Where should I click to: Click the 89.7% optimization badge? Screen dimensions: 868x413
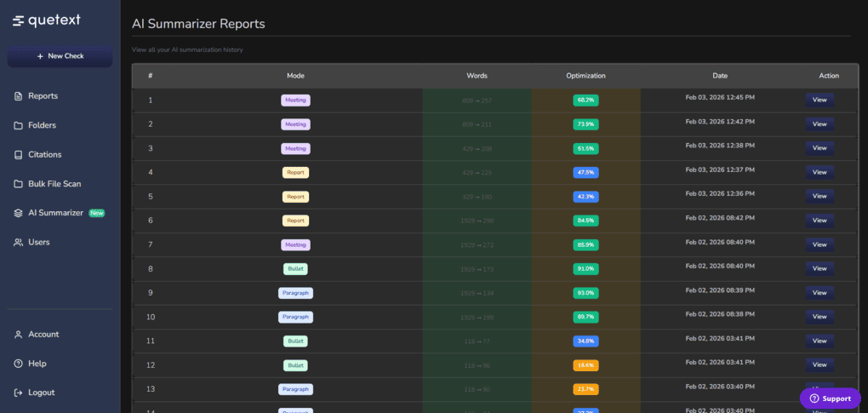(x=585, y=318)
